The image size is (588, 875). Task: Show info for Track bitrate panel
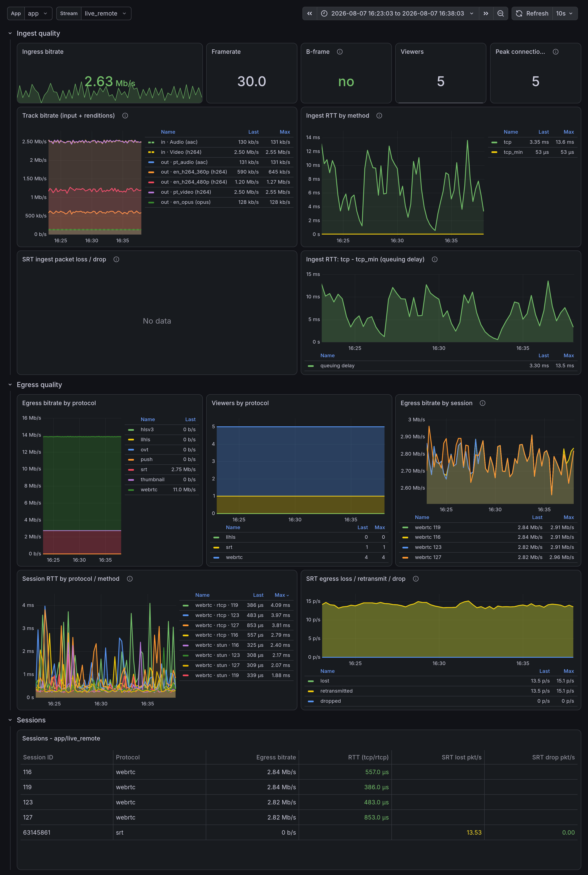point(125,116)
